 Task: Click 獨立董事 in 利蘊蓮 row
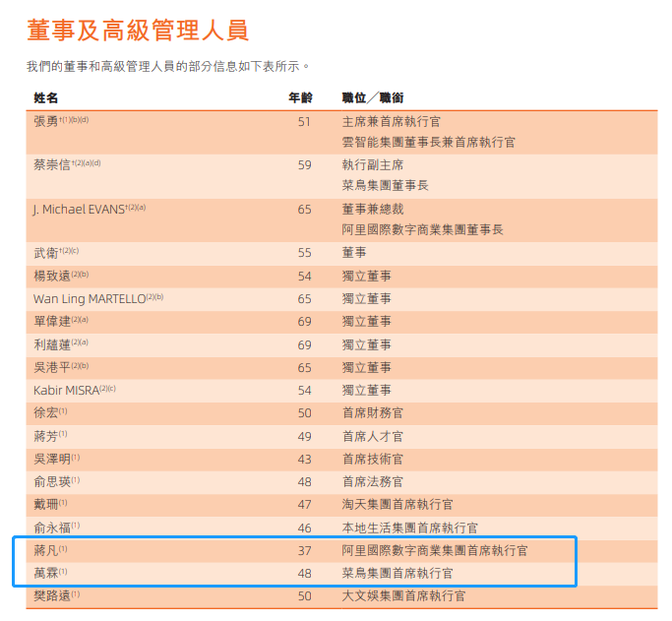366,345
